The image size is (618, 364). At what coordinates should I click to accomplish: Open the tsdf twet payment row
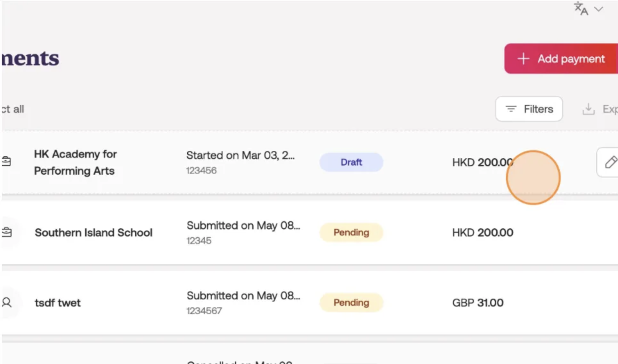point(58,303)
